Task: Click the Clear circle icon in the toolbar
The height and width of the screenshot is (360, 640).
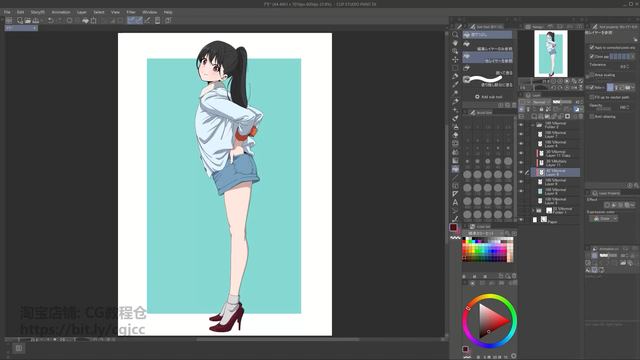Action: tap(69, 20)
